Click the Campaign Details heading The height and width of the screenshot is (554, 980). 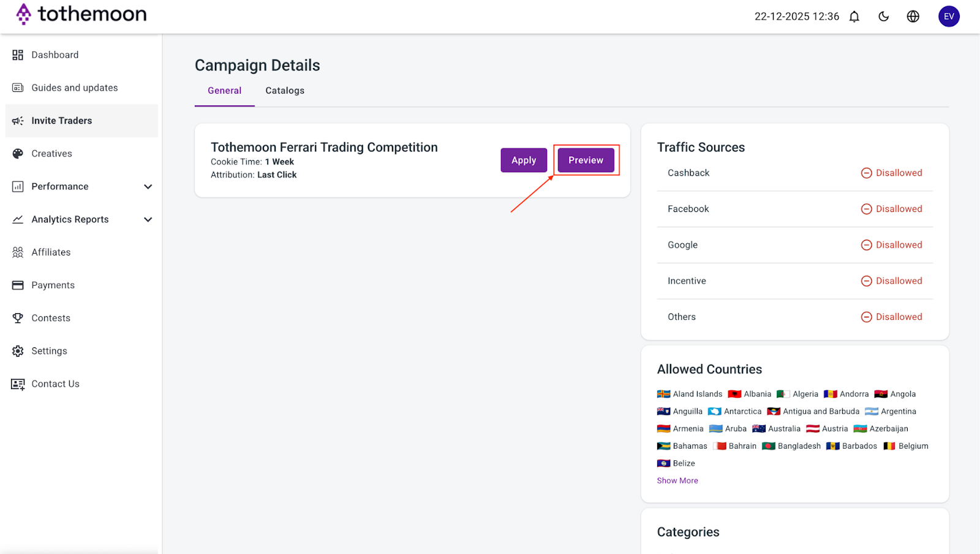coord(257,66)
